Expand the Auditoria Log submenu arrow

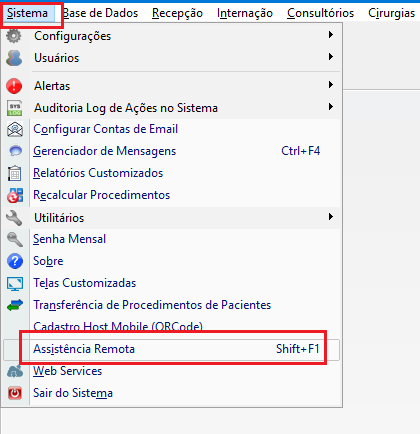tap(331, 107)
